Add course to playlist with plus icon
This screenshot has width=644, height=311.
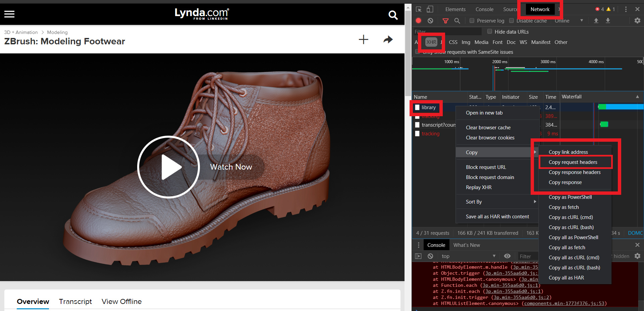pyautogui.click(x=363, y=40)
